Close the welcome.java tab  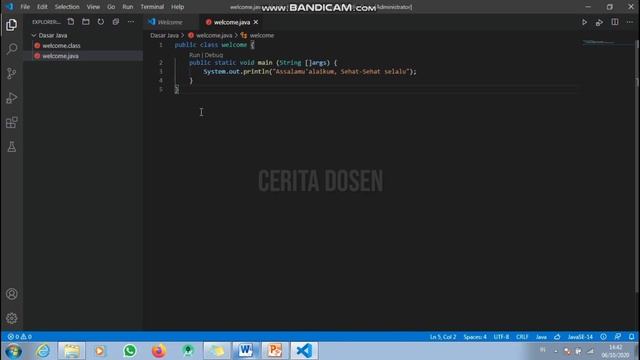[x=256, y=22]
